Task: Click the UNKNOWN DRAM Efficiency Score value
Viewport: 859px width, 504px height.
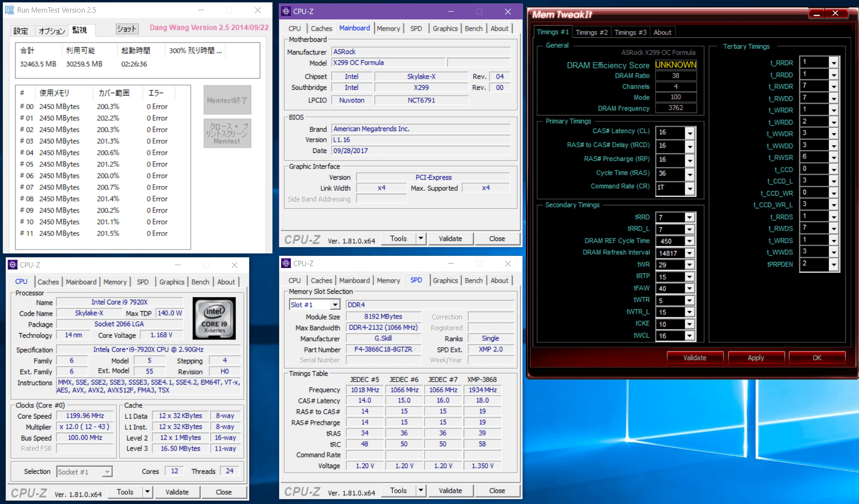Action: (x=676, y=65)
